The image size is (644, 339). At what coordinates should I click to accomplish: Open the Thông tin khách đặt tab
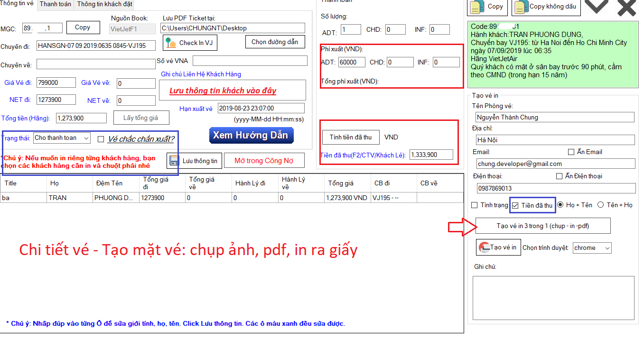104,4
